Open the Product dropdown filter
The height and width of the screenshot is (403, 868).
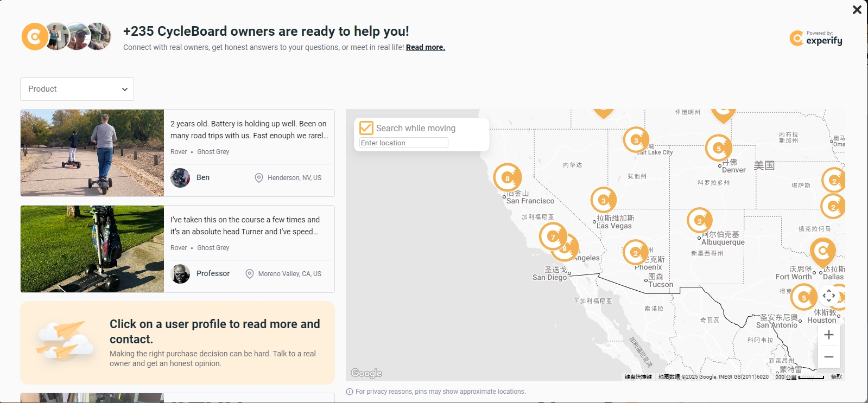(x=77, y=89)
